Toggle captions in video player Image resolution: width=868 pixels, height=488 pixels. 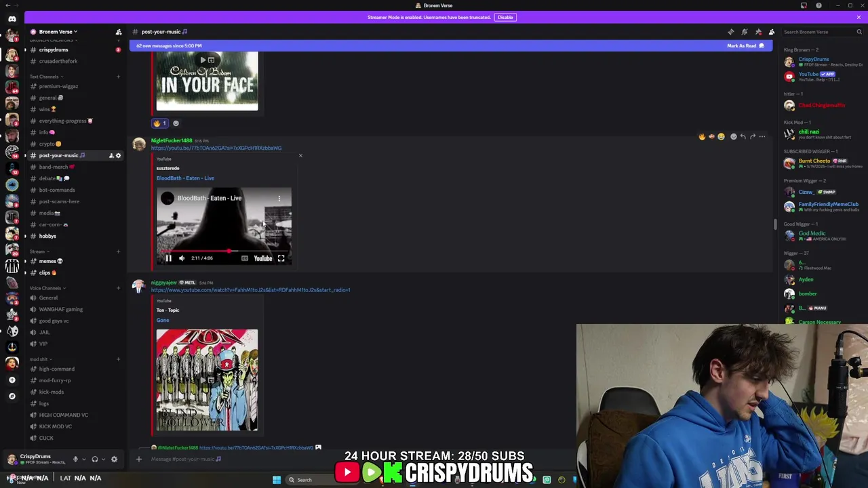tap(245, 258)
